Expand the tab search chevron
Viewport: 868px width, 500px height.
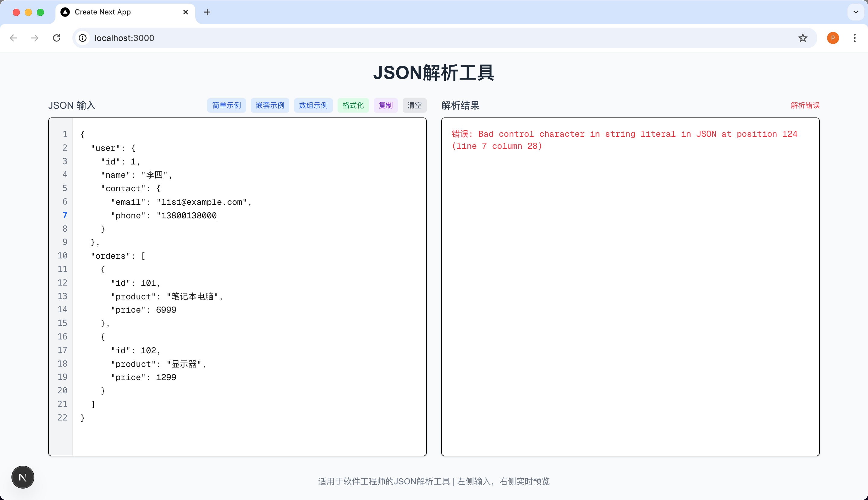pos(856,12)
